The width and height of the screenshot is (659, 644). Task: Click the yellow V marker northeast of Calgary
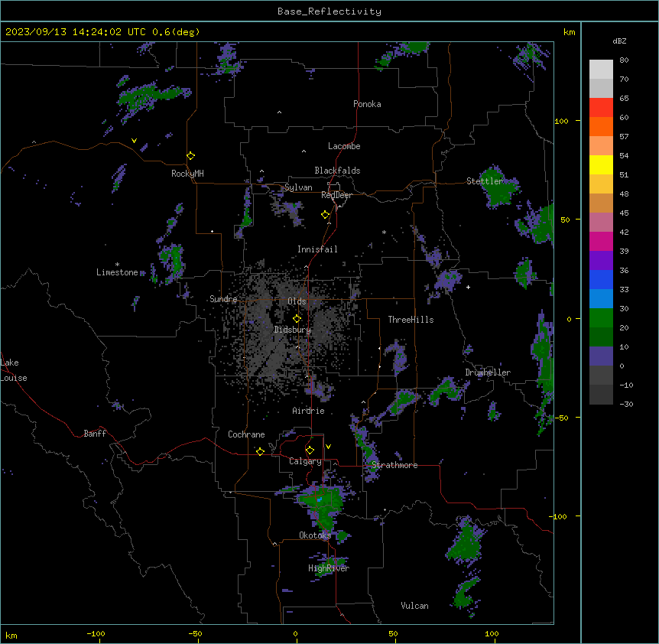[328, 447]
